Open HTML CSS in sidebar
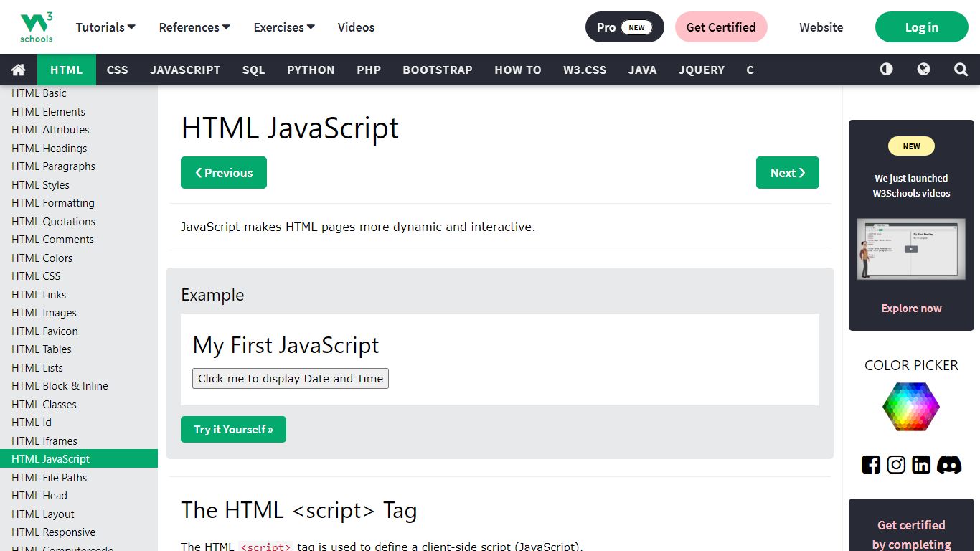The image size is (980, 551). pyautogui.click(x=79, y=276)
